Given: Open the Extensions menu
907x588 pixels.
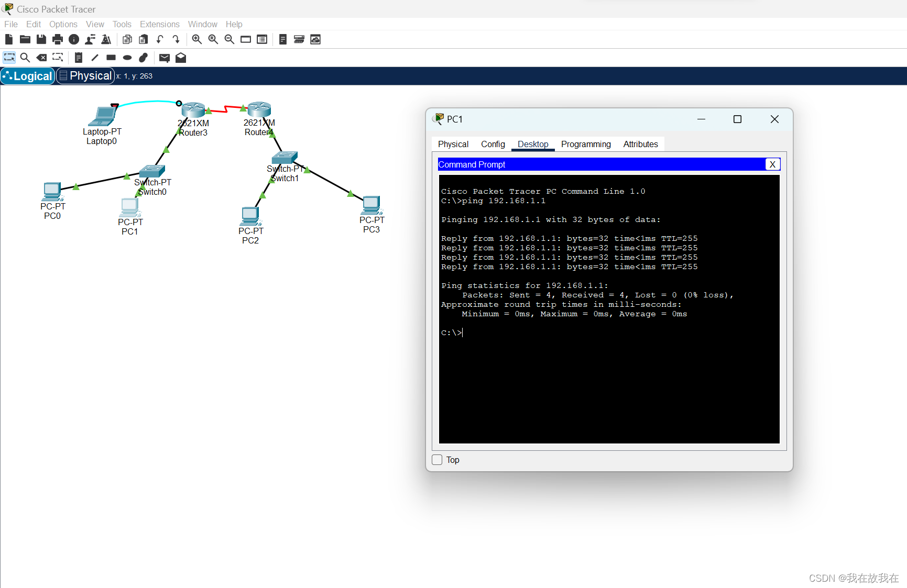Looking at the screenshot, I should (160, 24).
